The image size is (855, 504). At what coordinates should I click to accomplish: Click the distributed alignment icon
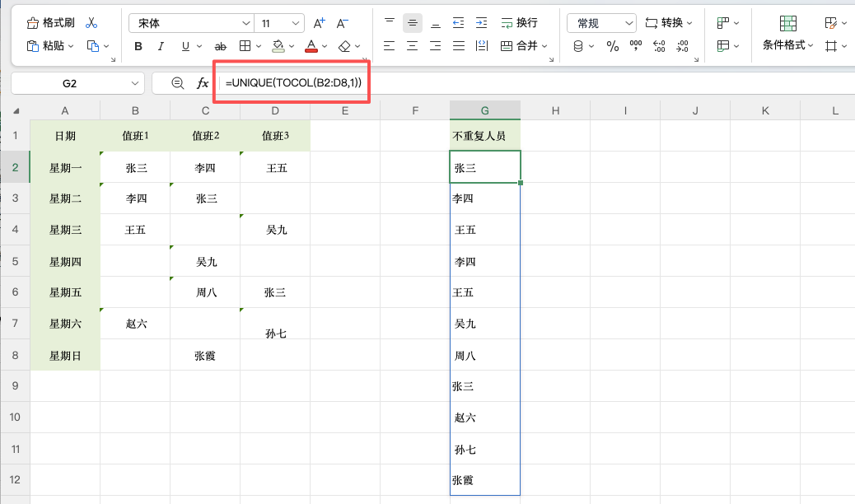482,46
